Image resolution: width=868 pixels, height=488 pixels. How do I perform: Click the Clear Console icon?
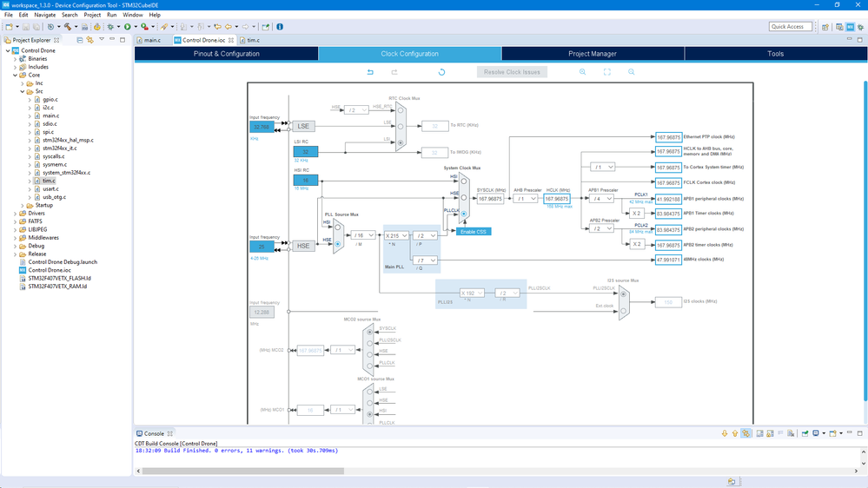791,433
